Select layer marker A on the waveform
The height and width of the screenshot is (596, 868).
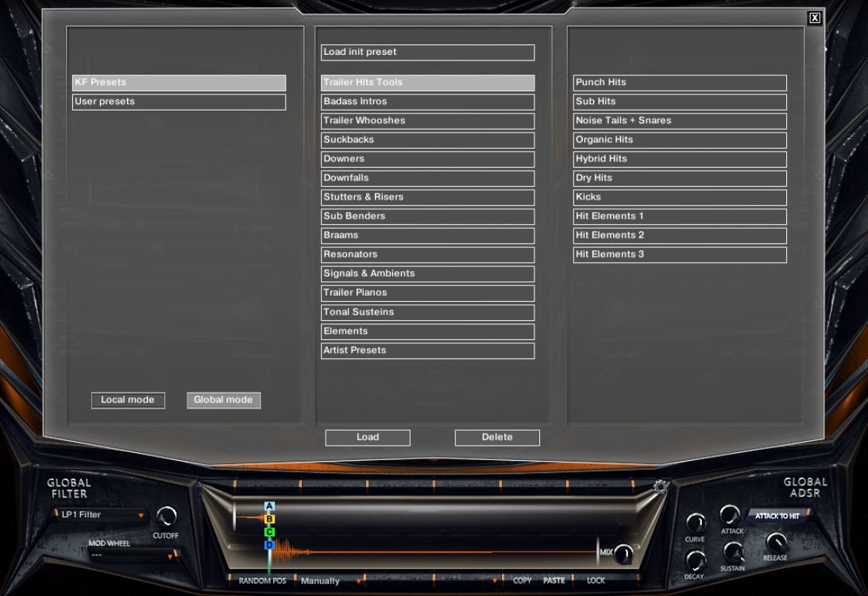(x=268, y=505)
